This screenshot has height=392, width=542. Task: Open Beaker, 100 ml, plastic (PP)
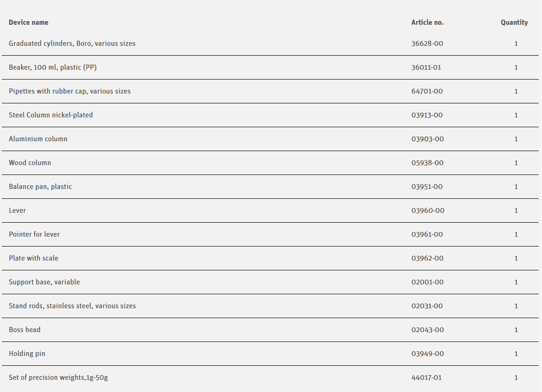pyautogui.click(x=53, y=67)
